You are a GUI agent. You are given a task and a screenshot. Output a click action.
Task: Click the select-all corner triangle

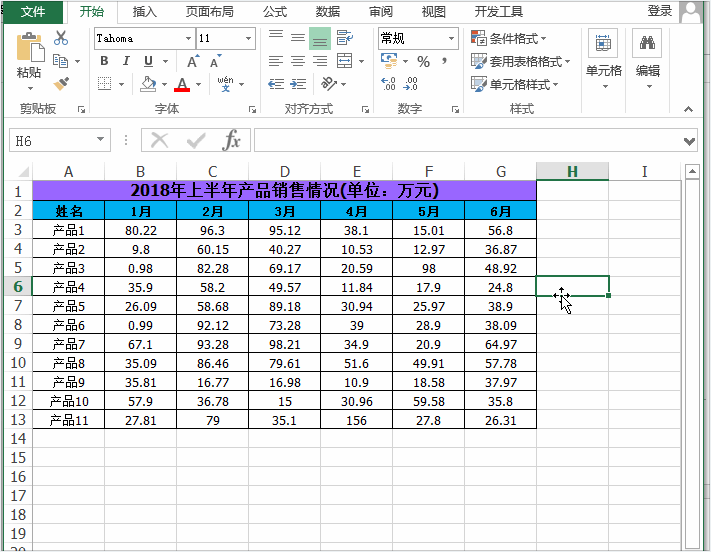pos(22,172)
